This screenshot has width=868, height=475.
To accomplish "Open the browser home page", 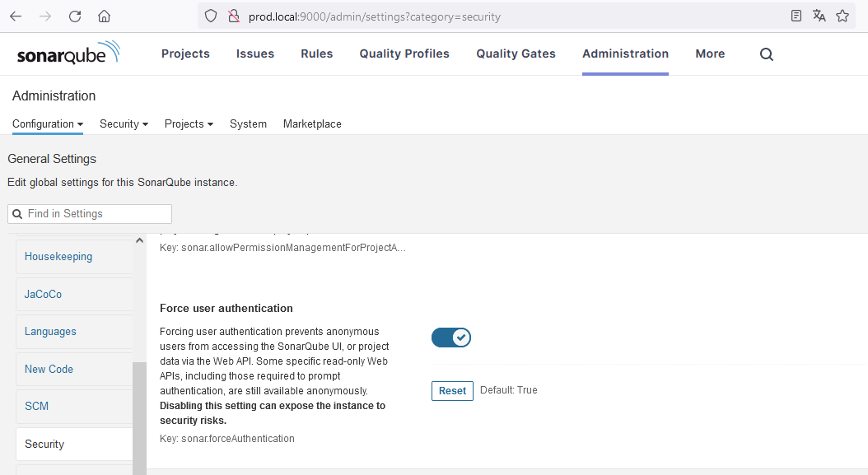I will 104,16.
